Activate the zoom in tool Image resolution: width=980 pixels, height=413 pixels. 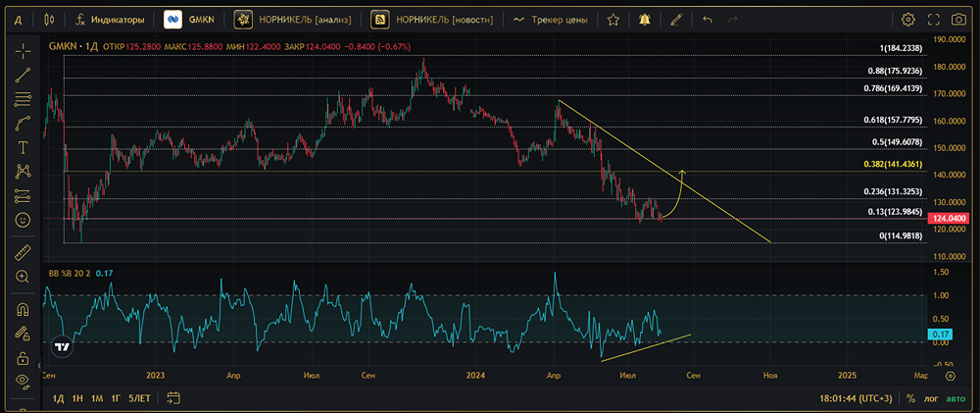pyautogui.click(x=24, y=277)
